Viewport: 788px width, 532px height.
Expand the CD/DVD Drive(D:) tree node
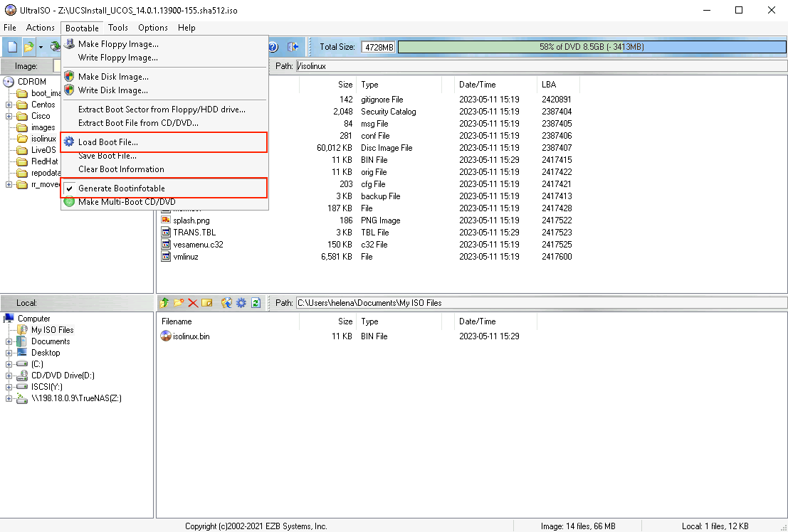[x=9, y=376]
